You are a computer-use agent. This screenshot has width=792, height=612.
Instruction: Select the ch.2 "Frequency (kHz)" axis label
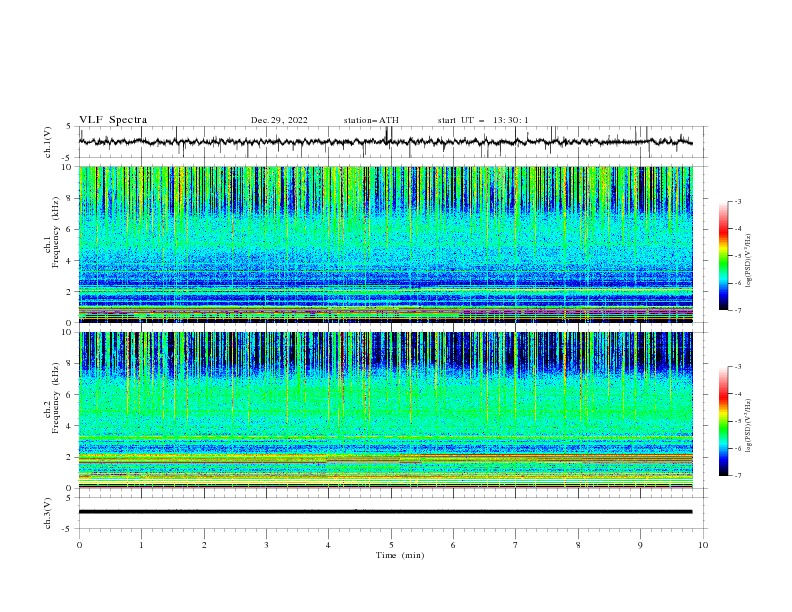[x=56, y=398]
